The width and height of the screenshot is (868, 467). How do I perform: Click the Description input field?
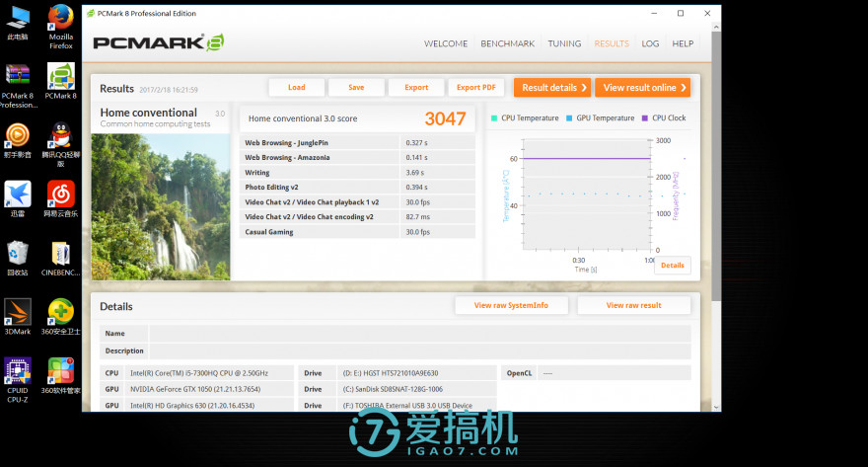click(420, 350)
